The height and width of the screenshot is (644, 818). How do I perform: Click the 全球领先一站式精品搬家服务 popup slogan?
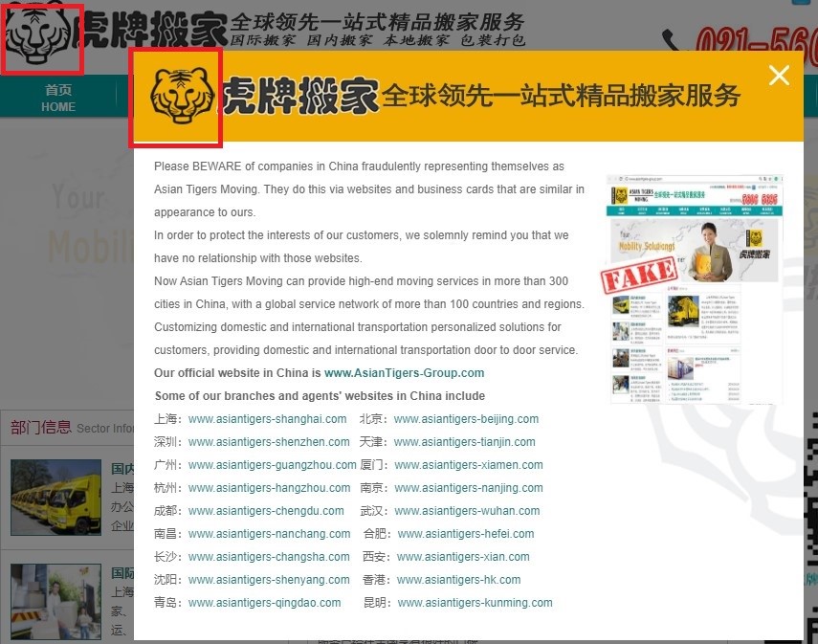(562, 96)
